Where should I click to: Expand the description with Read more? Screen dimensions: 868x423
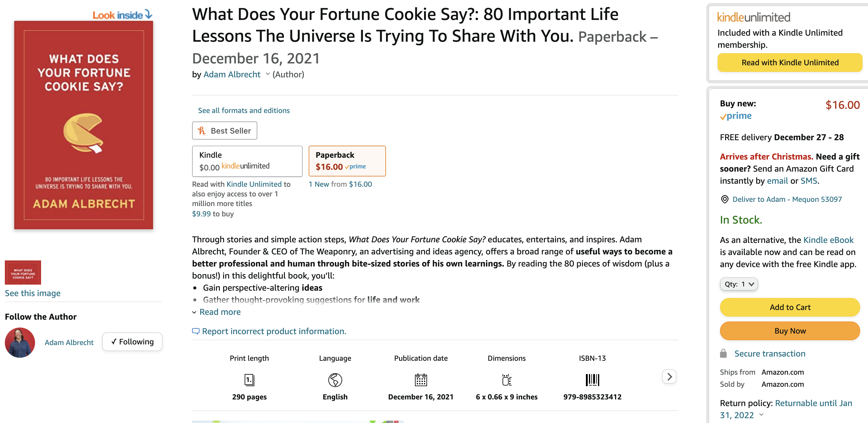220,312
